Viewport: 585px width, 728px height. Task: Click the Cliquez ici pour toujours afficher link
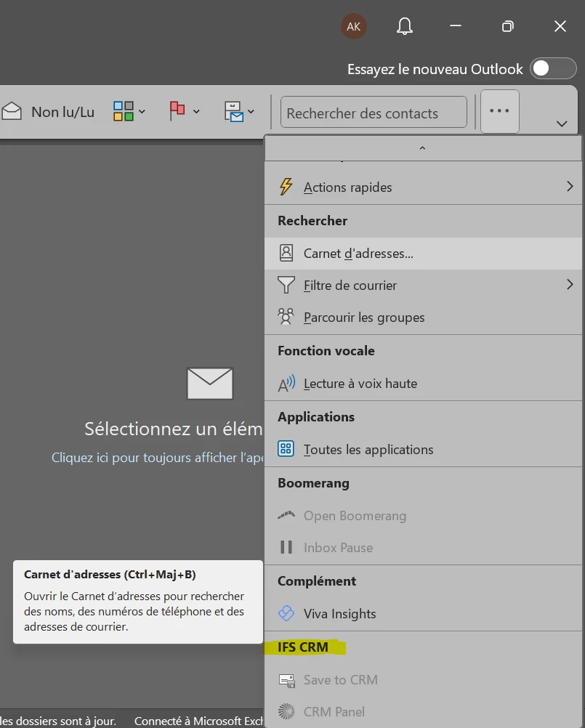click(x=158, y=458)
